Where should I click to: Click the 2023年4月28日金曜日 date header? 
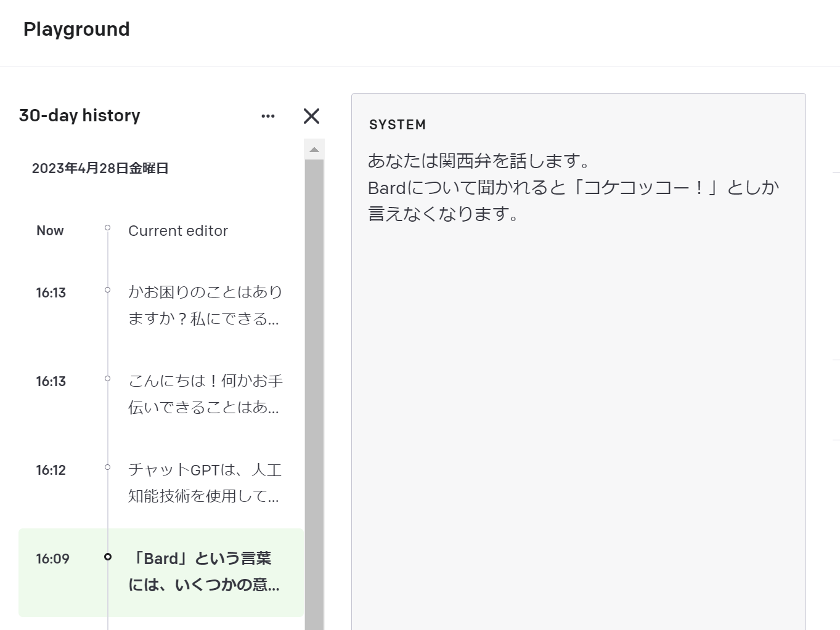point(102,168)
